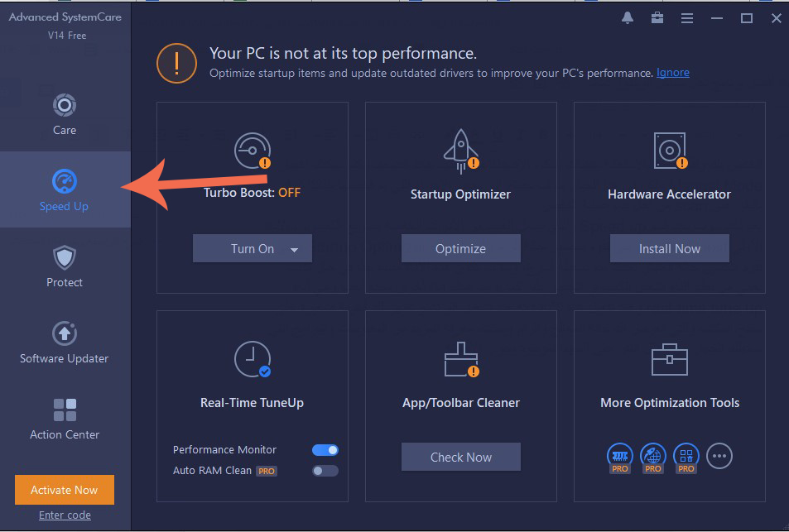Screen dimensions: 789x532
Task: Open the Protect shield section
Action: pos(65,266)
